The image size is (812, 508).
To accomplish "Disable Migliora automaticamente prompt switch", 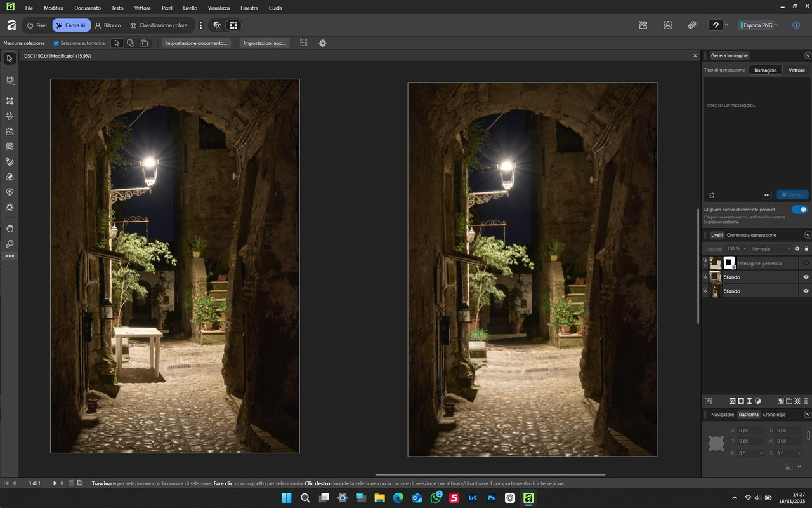I will click(x=799, y=210).
